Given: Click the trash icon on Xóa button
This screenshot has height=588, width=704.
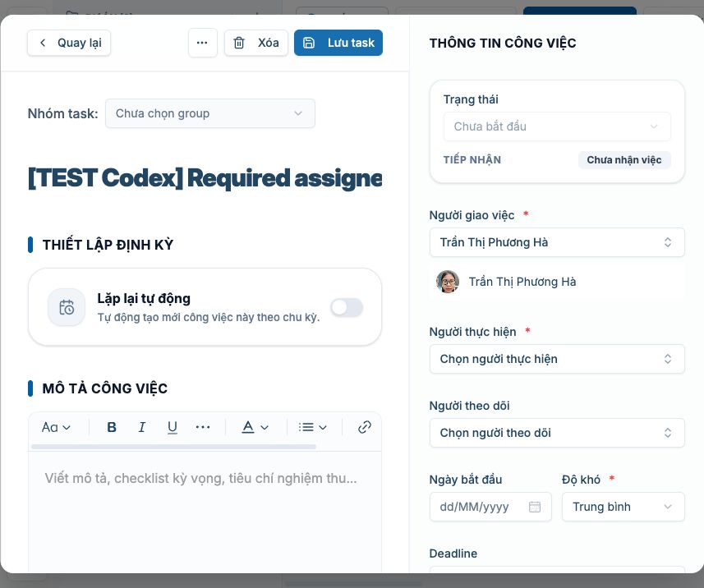Looking at the screenshot, I should (x=239, y=43).
